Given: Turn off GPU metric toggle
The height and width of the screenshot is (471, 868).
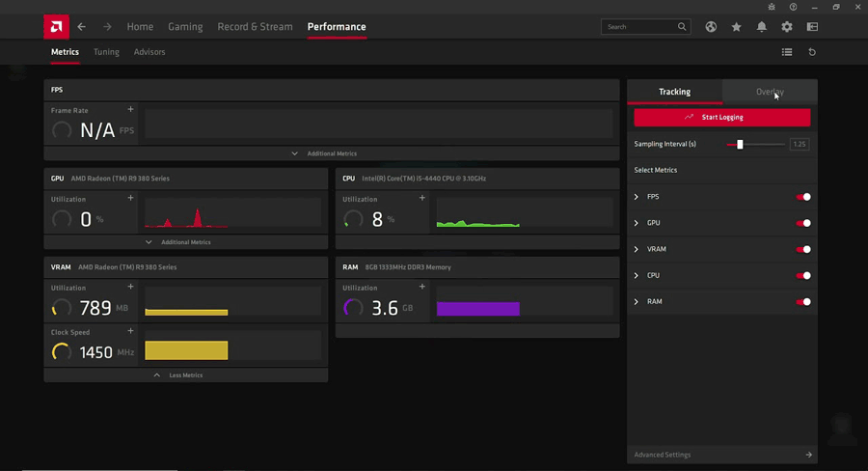Looking at the screenshot, I should coord(802,223).
